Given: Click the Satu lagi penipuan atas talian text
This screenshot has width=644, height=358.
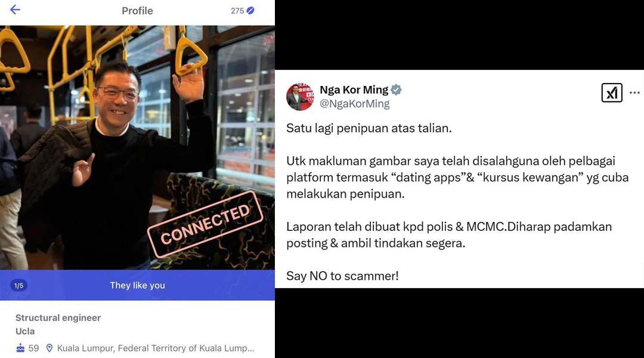Looking at the screenshot, I should [369, 128].
